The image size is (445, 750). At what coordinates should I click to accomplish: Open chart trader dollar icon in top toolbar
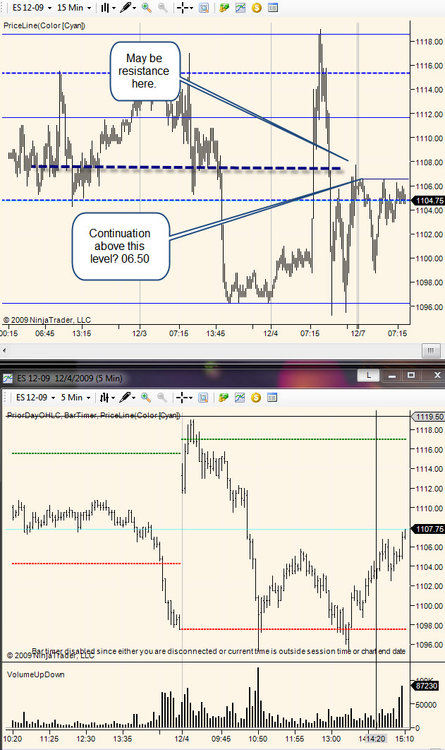pos(256,8)
